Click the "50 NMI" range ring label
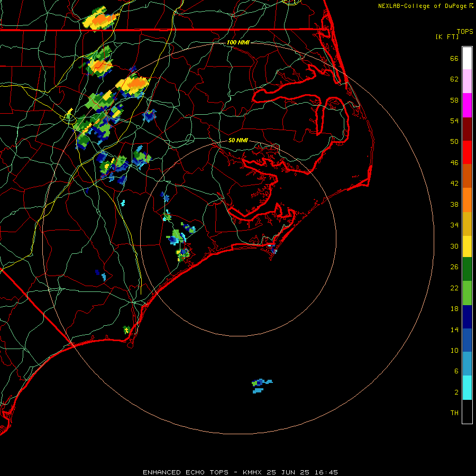 tap(238, 140)
